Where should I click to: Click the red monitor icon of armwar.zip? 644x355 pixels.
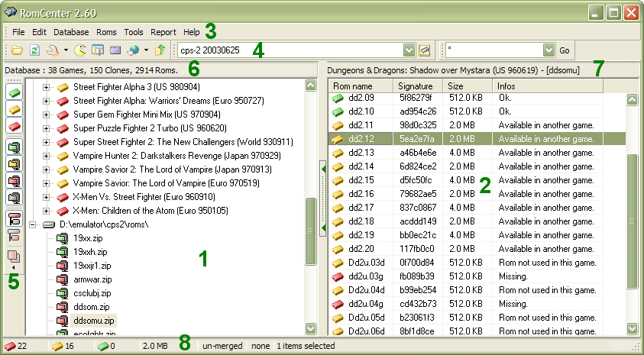click(x=63, y=279)
